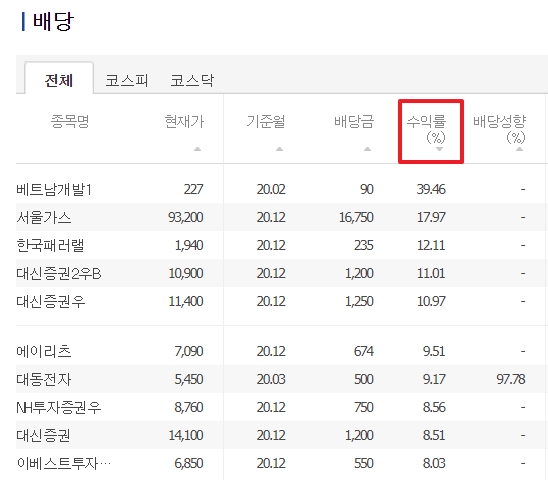Open the 에이리츠 stock link

coord(44,351)
